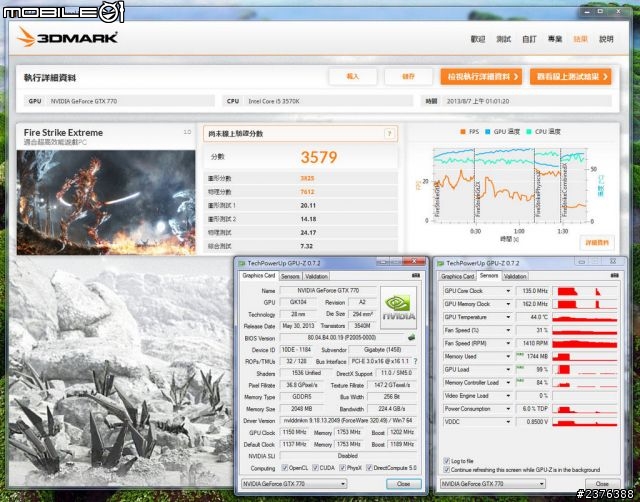The image size is (640, 502).
Task: Toggle the DirectCompute 5.0 checkbox
Action: tap(369, 468)
